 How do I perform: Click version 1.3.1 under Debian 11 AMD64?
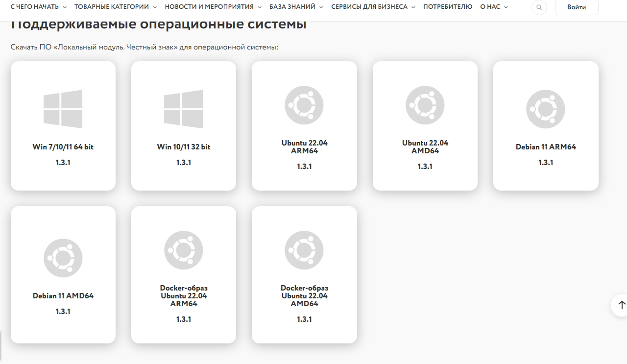click(63, 312)
